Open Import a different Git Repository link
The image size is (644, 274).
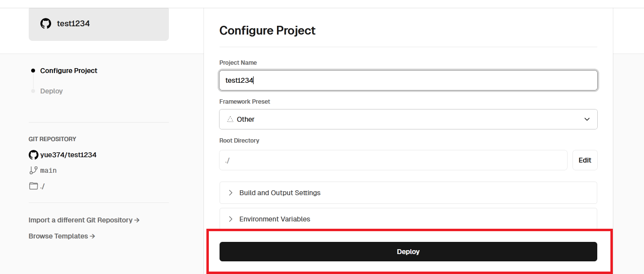(84, 220)
